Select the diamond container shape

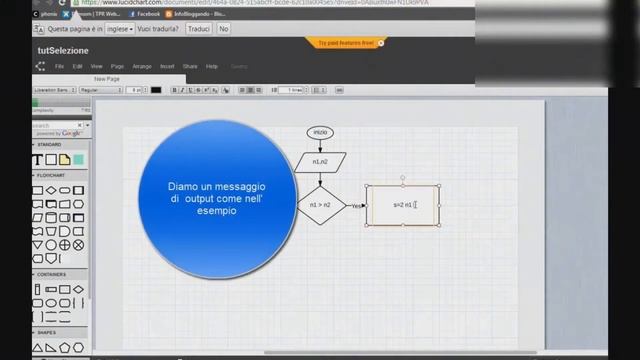78,289
